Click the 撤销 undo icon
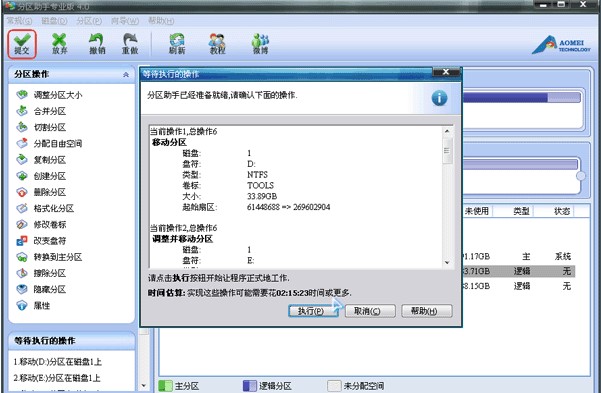Screen dimensions: 601x393 (97, 44)
